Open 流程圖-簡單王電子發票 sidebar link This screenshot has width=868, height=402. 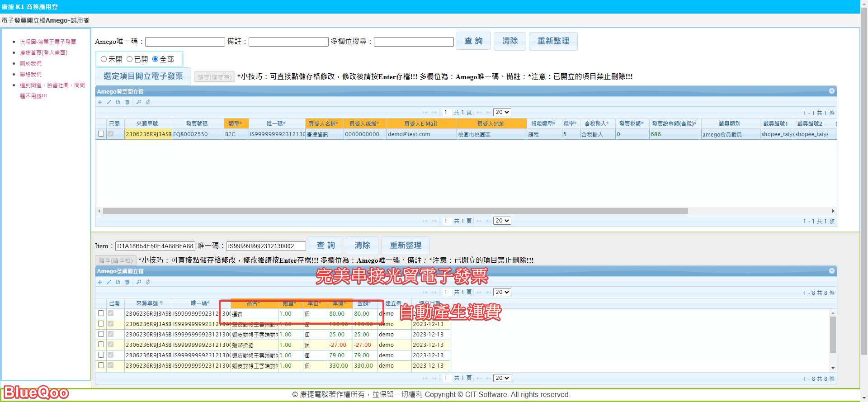click(x=48, y=42)
